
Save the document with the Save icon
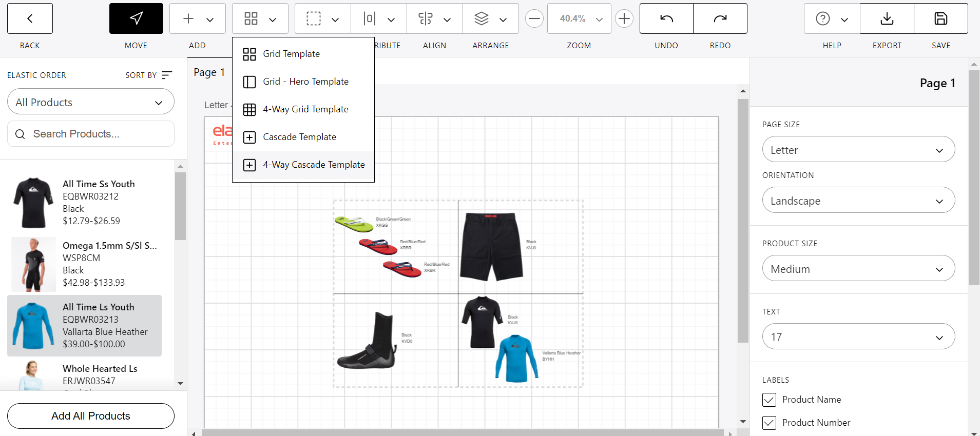940,19
